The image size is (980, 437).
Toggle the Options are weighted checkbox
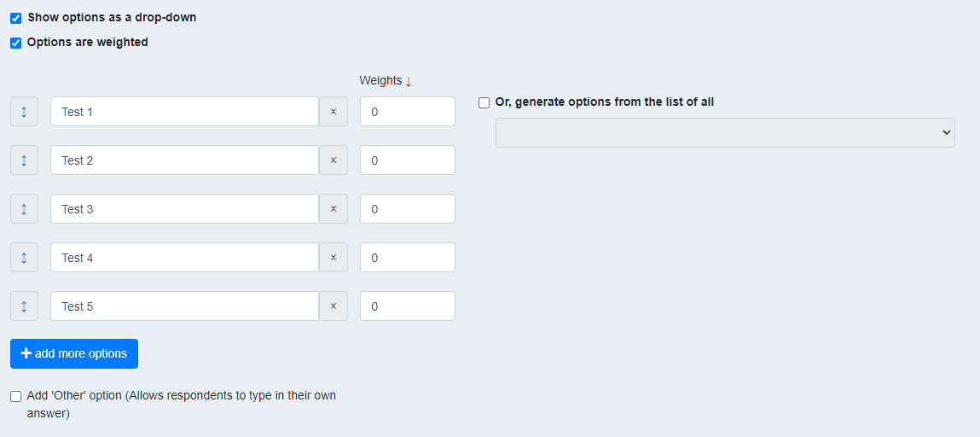click(16, 43)
